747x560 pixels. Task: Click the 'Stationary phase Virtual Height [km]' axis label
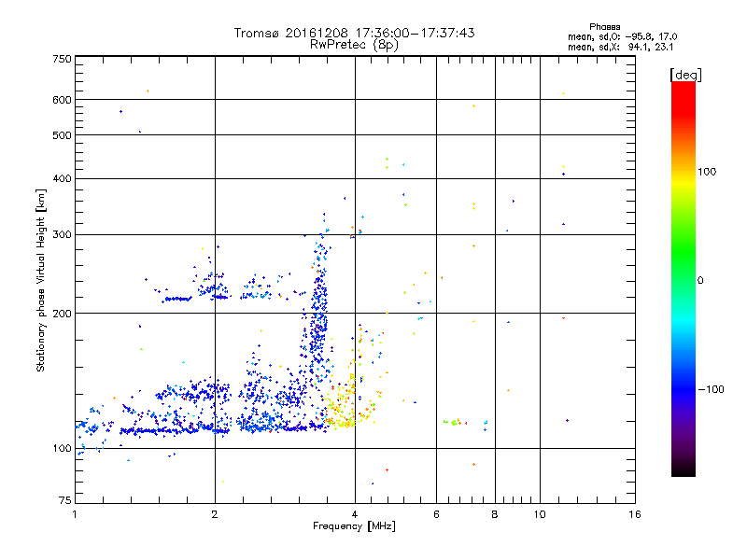(x=41, y=281)
